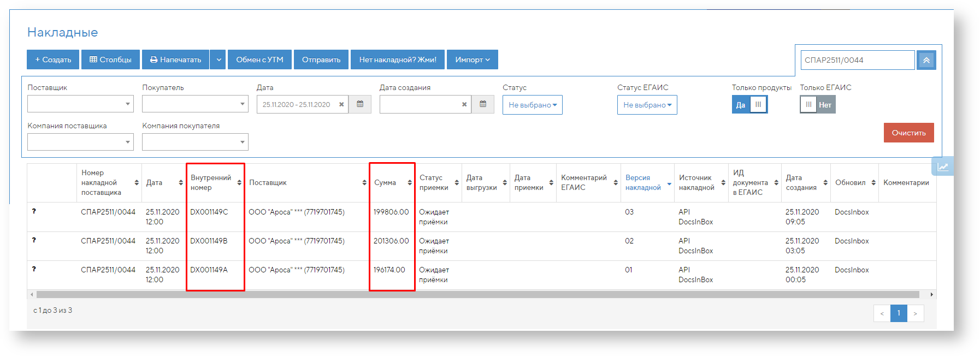Open the chart icon on right edge
Image resolution: width=980 pixels, height=357 pixels.
pyautogui.click(x=943, y=166)
